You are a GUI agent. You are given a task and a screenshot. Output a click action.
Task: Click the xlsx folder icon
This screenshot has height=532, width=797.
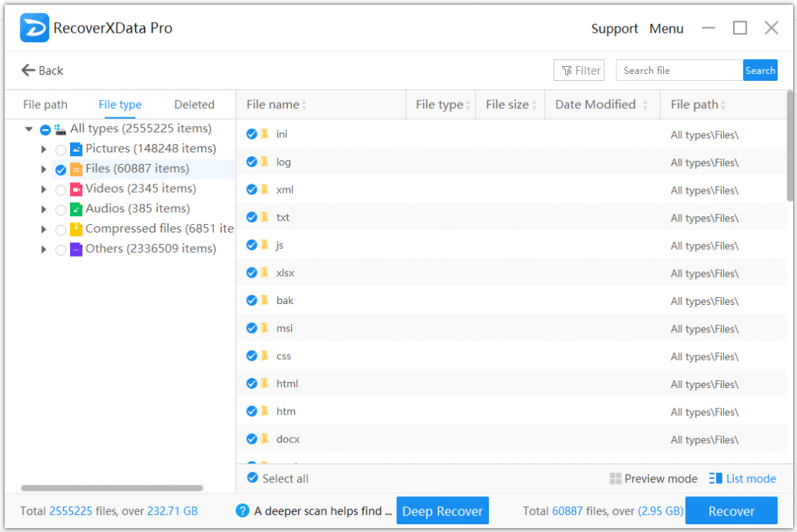pos(265,272)
